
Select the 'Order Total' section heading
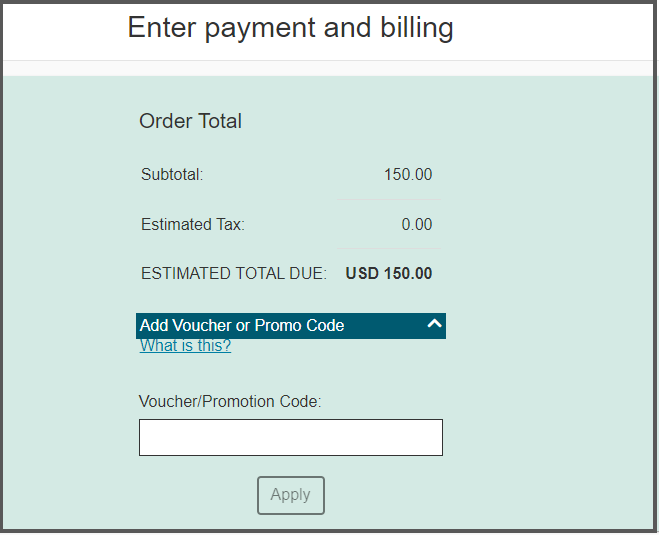click(190, 122)
